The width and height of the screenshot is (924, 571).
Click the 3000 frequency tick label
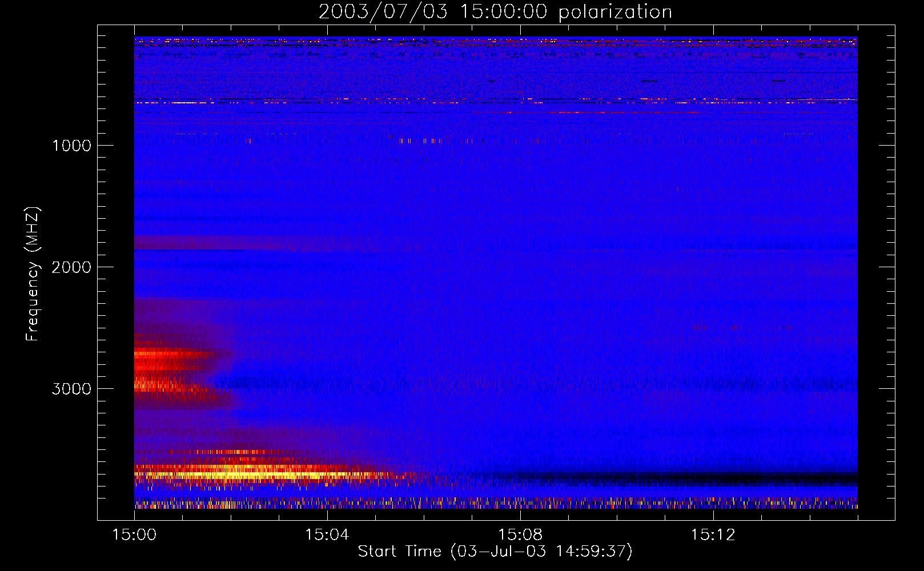tap(71, 389)
